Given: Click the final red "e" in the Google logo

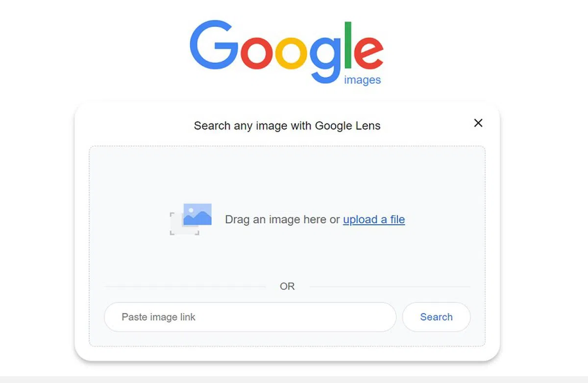Looking at the screenshot, I should pyautogui.click(x=368, y=53).
